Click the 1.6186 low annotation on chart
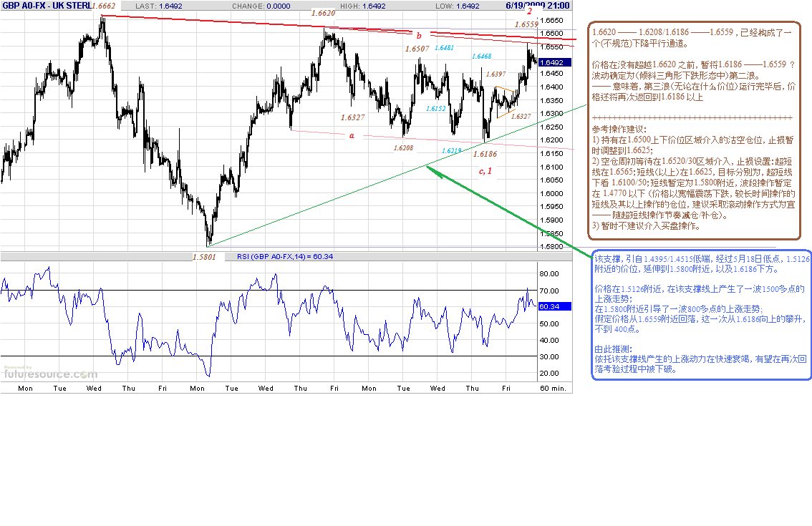The image size is (812, 526). (485, 154)
